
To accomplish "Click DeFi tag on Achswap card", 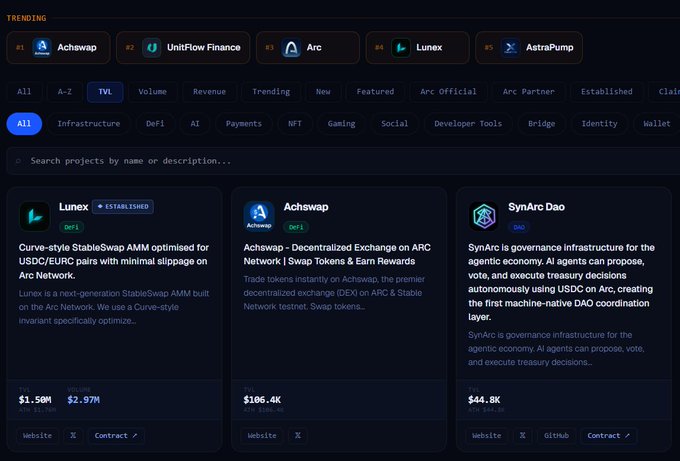I will [x=296, y=227].
